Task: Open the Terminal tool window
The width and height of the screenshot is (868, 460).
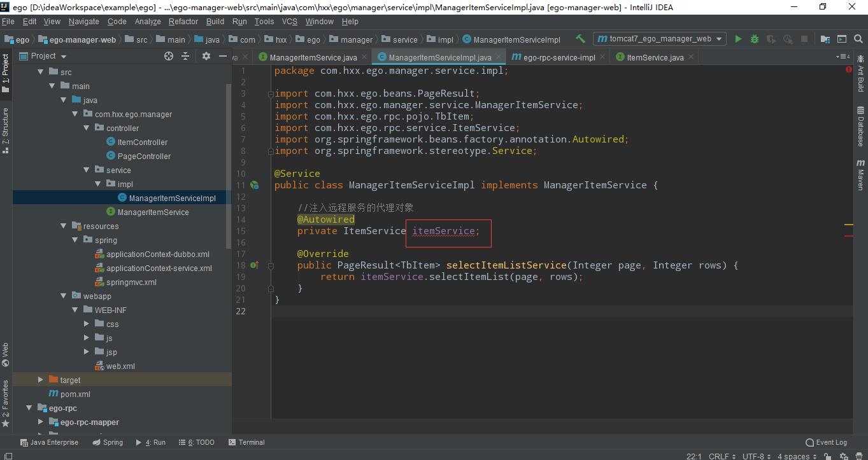Action: pos(246,442)
